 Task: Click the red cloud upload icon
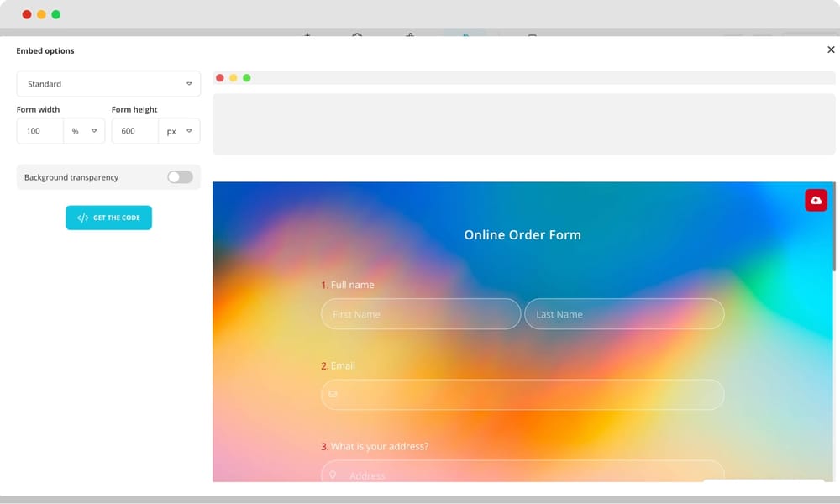pos(816,200)
